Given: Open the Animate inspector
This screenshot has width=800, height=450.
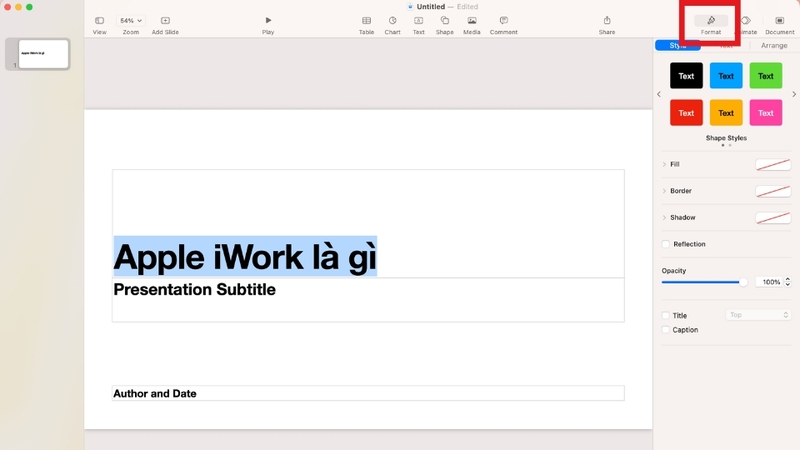Looking at the screenshot, I should (746, 20).
